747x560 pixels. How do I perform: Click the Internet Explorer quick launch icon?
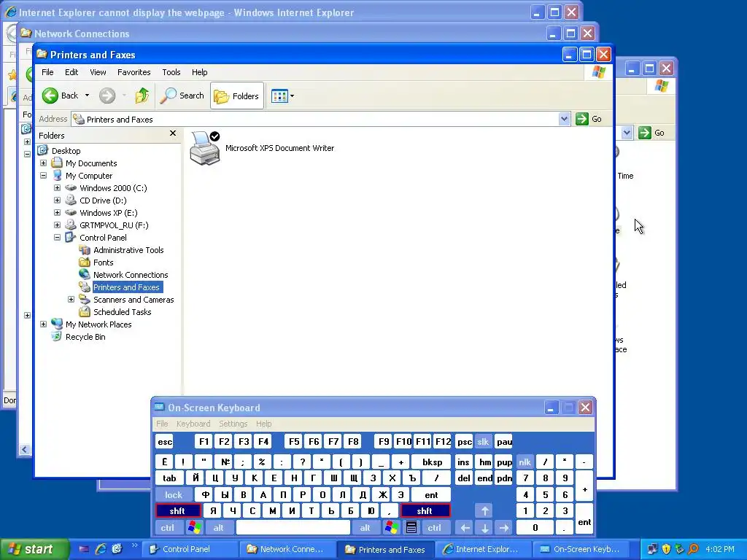(101, 549)
